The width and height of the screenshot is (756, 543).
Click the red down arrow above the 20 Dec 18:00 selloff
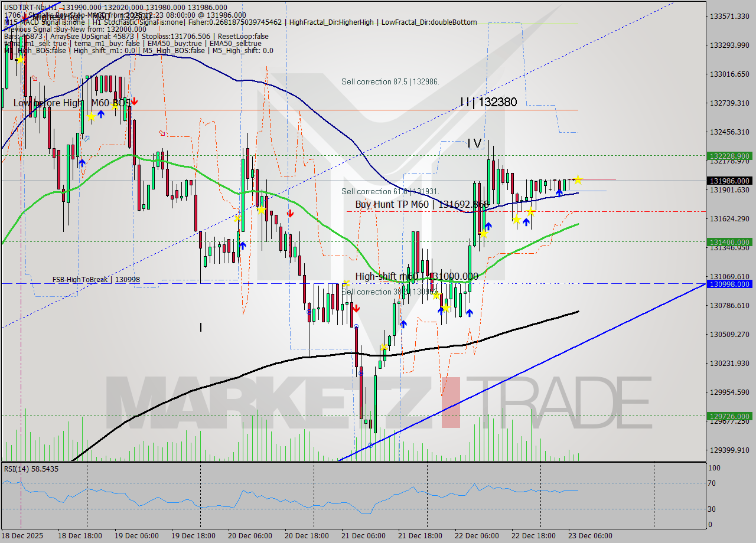point(290,214)
